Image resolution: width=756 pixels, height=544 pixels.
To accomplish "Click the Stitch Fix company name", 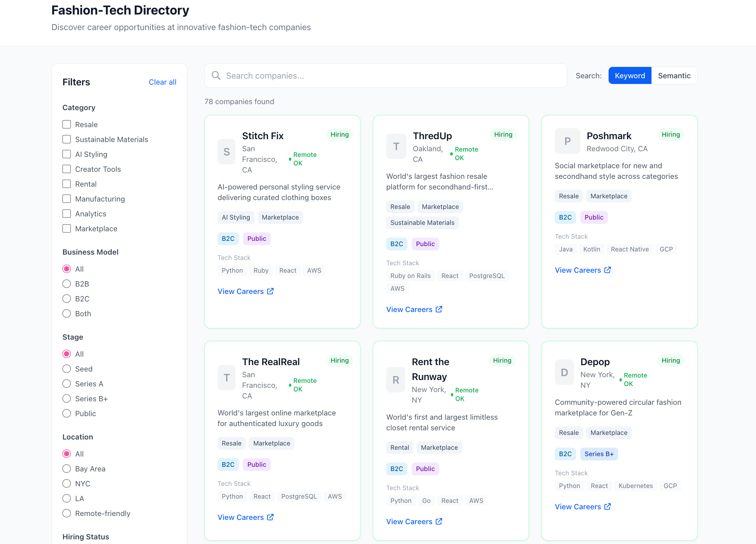I will click(263, 136).
